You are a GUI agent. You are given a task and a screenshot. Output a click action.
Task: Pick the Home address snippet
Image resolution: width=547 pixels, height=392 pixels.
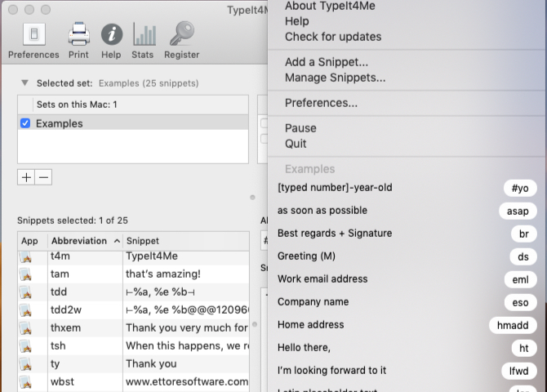[x=407, y=325]
